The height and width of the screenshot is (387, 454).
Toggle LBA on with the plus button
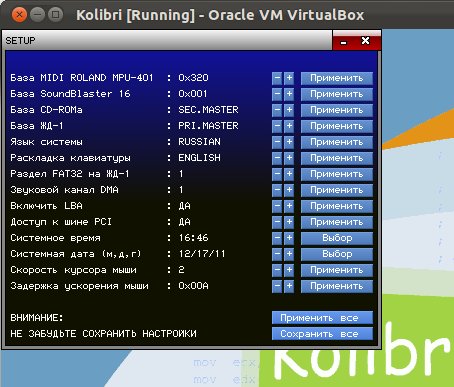[289, 206]
